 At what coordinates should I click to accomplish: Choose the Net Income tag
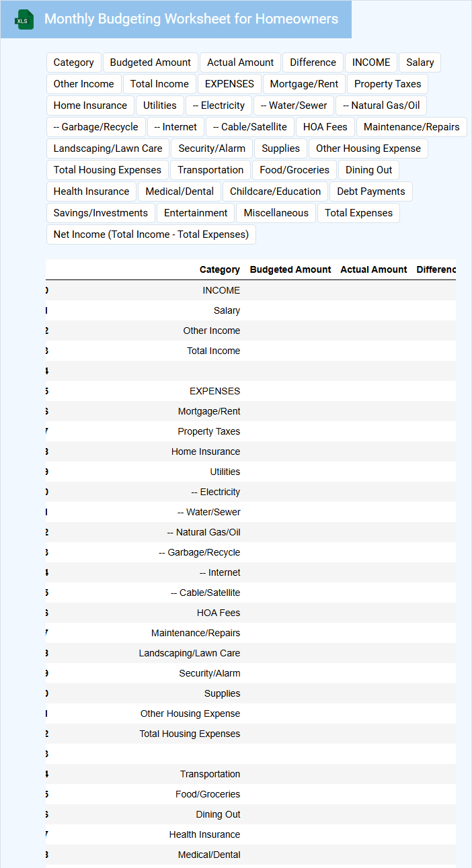(151, 234)
